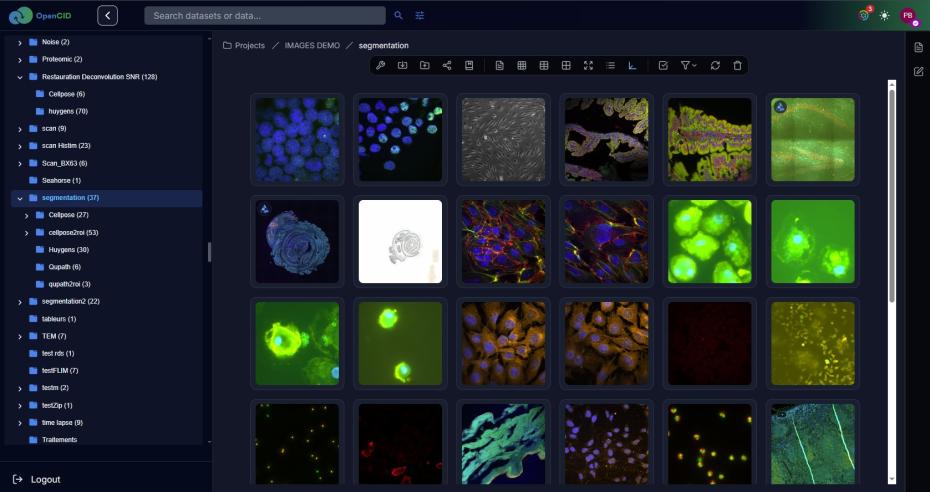The height and width of the screenshot is (492, 930).
Task: Select the time lapse (9) folder
Action: 62,423
